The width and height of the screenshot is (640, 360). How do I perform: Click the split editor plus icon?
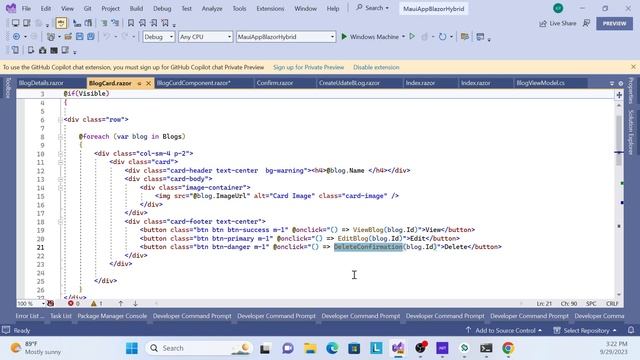pyautogui.click(x=619, y=95)
